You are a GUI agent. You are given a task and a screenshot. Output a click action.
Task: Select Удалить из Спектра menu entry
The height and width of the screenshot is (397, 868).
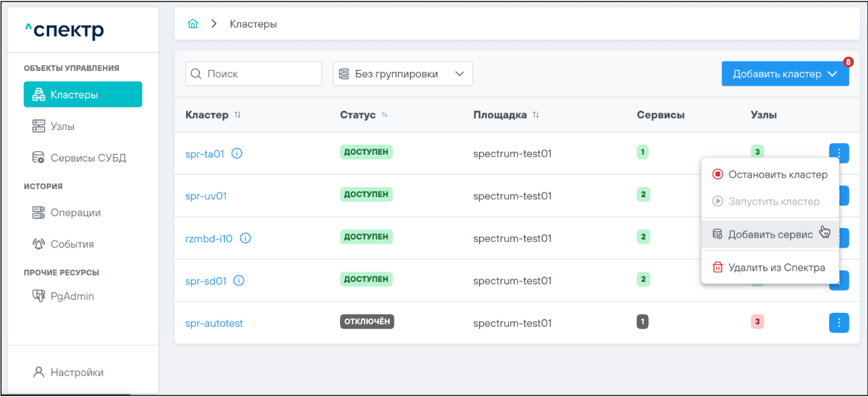tap(770, 268)
